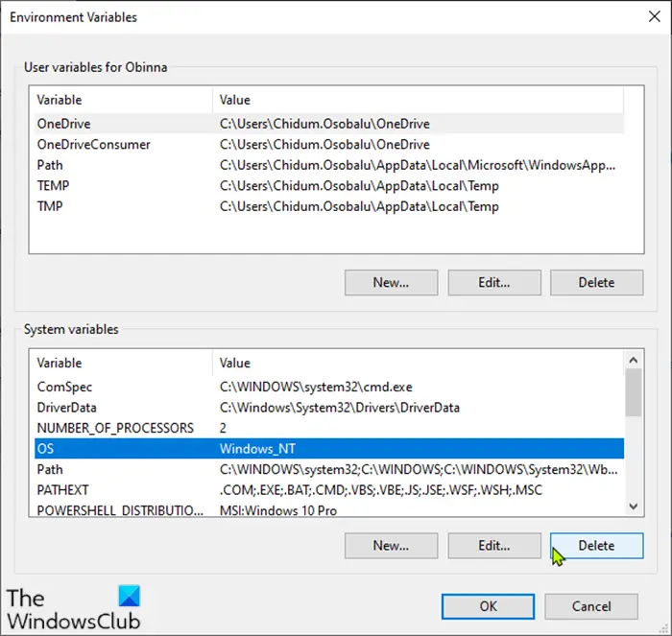Screen dimensions: 672x636
Task: Cancel the Environment Variables dialog
Action: 591,606
